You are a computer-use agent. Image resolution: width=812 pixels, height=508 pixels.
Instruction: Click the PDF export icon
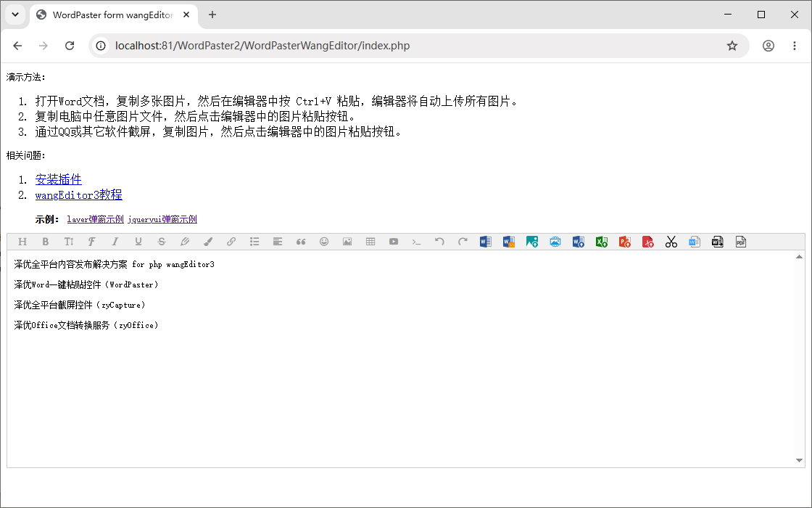[x=741, y=242]
